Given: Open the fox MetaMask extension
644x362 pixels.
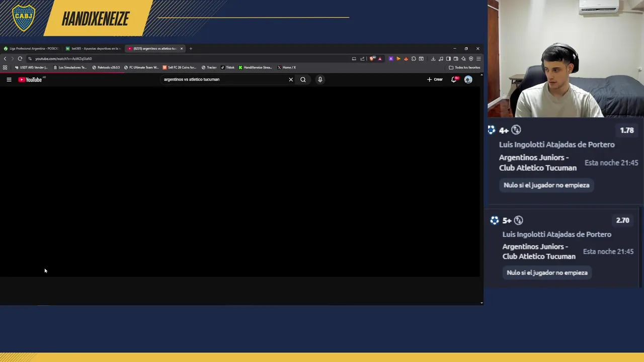Looking at the screenshot, I should [x=406, y=59].
